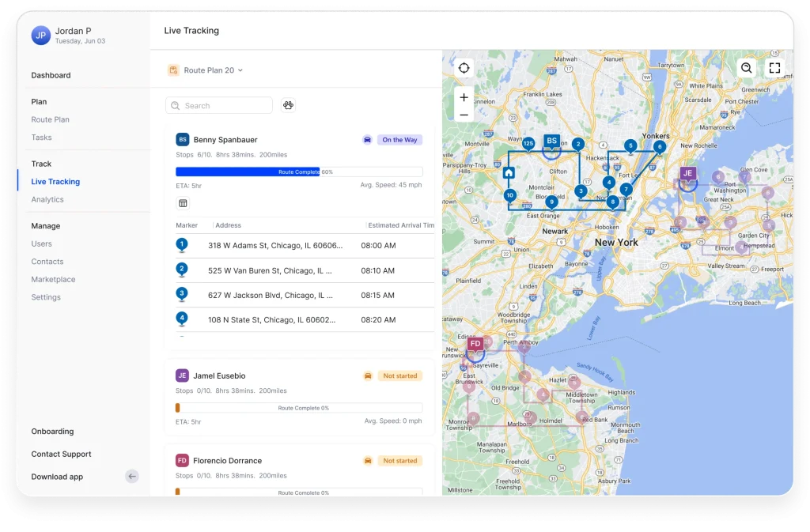Viewport: 810px width, 532px height.
Task: Select stop marker 3 on the map
Action: [x=581, y=191]
